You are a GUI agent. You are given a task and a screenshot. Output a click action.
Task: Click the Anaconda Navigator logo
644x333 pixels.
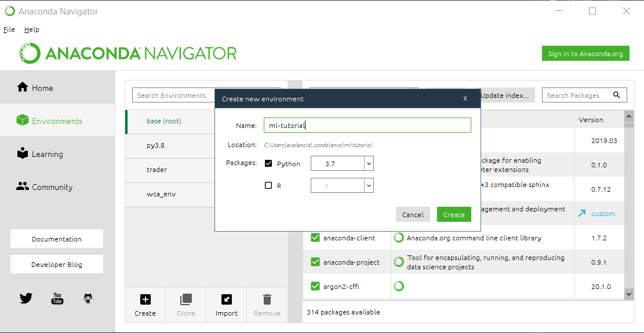[x=128, y=53]
